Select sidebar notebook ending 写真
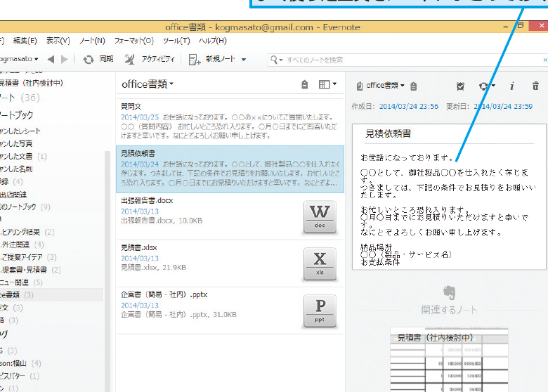 tap(16, 143)
